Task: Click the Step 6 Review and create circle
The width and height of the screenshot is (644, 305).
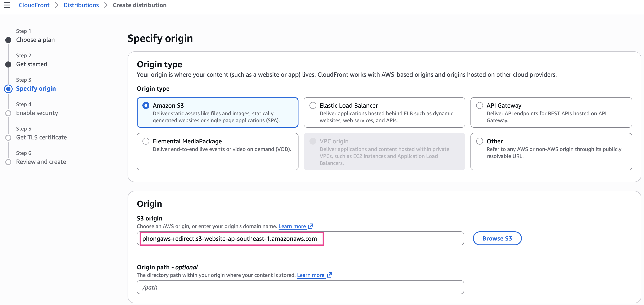Action: [8, 162]
